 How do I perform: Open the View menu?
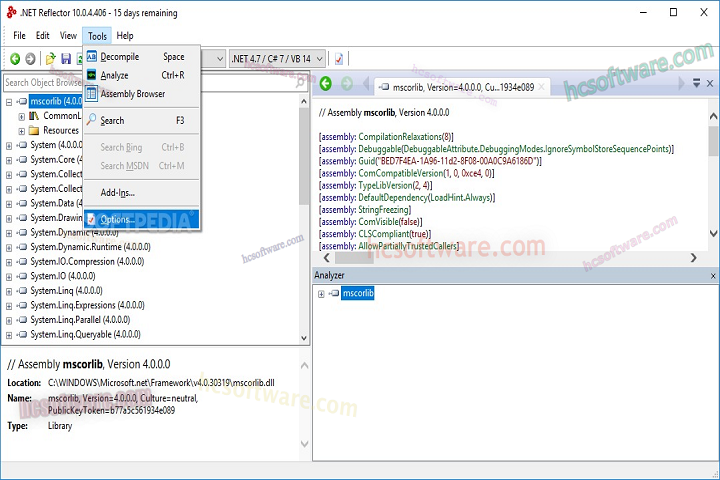point(68,35)
